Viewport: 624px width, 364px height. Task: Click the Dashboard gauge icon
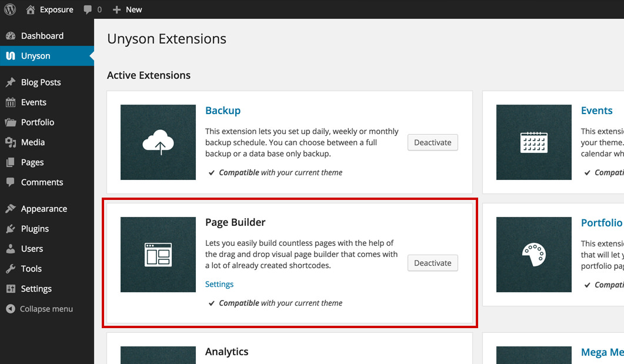[x=11, y=36]
